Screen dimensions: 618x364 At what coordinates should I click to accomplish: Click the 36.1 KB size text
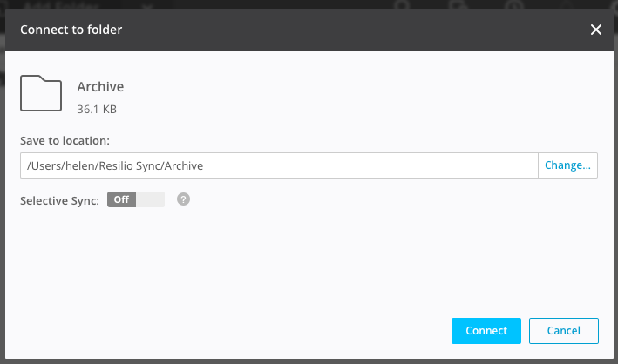click(97, 109)
